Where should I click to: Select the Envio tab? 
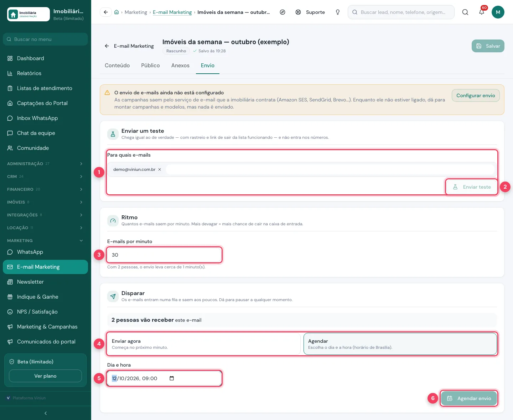tap(208, 65)
